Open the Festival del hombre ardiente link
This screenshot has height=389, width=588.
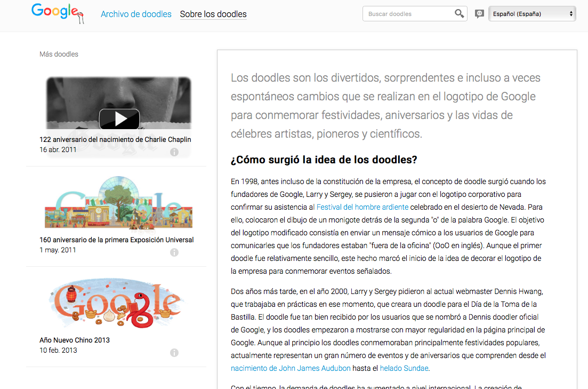363,207
